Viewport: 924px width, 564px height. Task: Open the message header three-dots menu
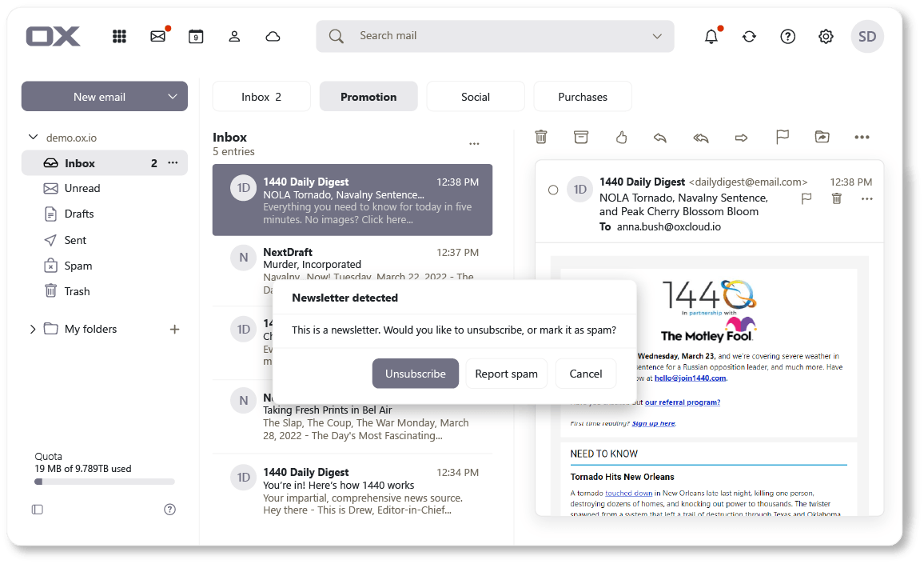866,199
